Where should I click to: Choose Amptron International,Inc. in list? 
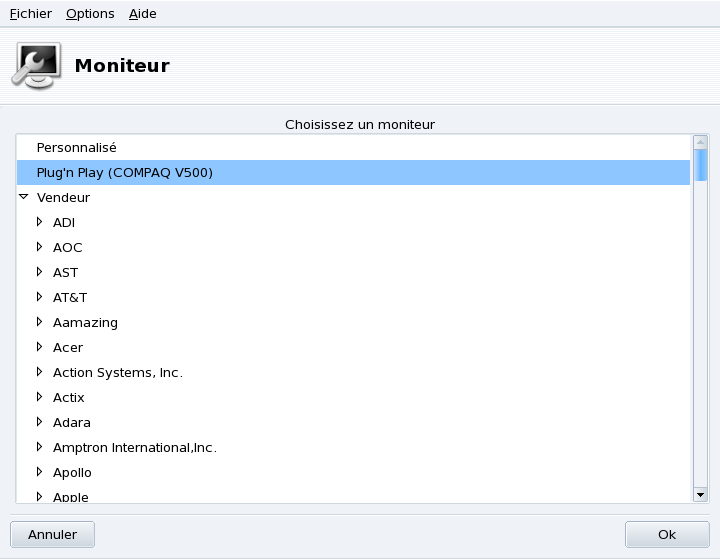click(134, 447)
